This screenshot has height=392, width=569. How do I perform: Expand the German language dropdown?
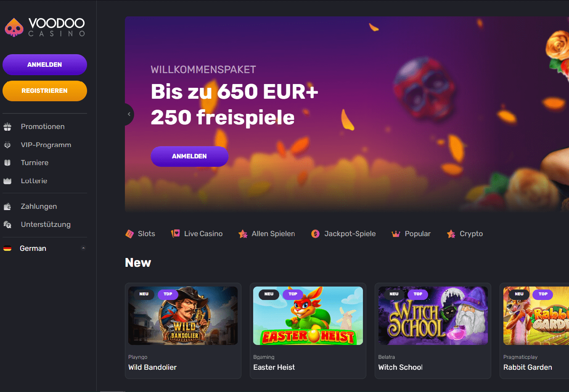(83, 248)
